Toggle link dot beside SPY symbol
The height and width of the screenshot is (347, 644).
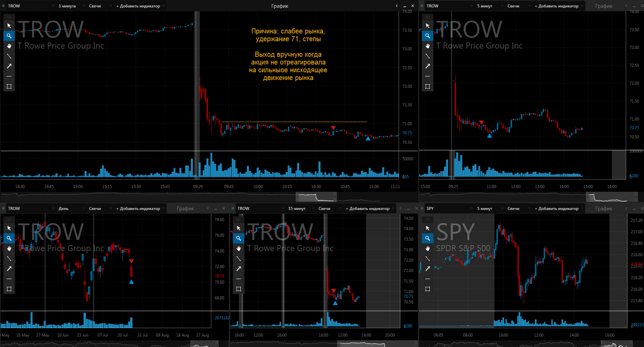tap(422, 208)
